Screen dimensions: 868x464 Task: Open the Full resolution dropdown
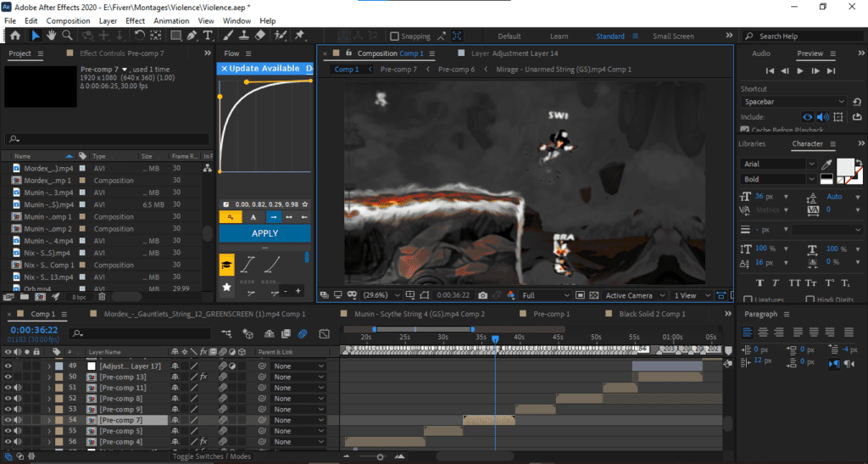(546, 295)
